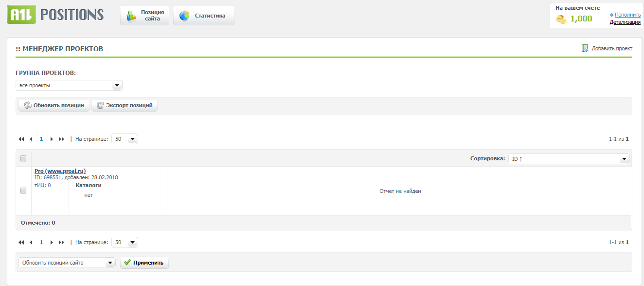Viewport: 644px width, 286px height.
Task: Select page 1 in bottom pager
Action: click(41, 242)
